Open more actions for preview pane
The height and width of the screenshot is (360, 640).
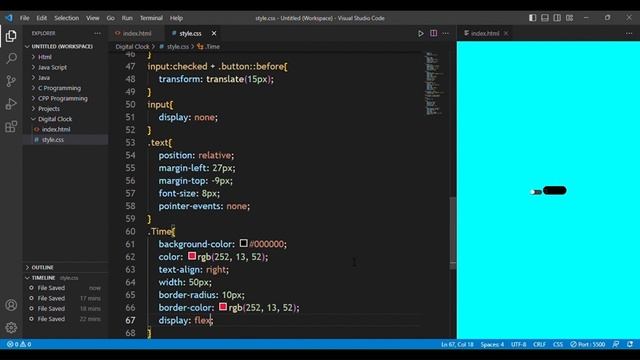coord(629,33)
